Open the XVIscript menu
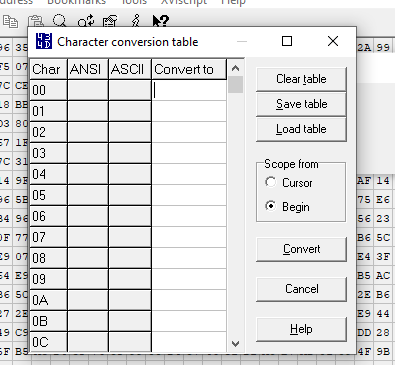Screen dimensions: 395x365 click(x=184, y=2)
